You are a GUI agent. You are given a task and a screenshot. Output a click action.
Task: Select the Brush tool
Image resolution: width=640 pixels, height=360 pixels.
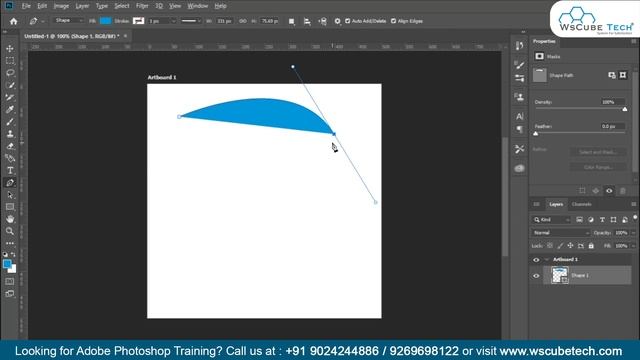coord(10,122)
